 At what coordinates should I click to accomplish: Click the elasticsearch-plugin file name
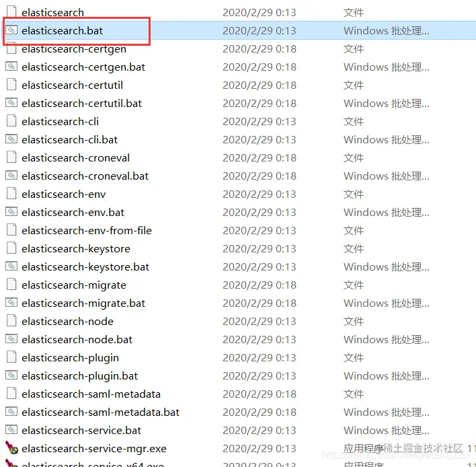(70, 358)
